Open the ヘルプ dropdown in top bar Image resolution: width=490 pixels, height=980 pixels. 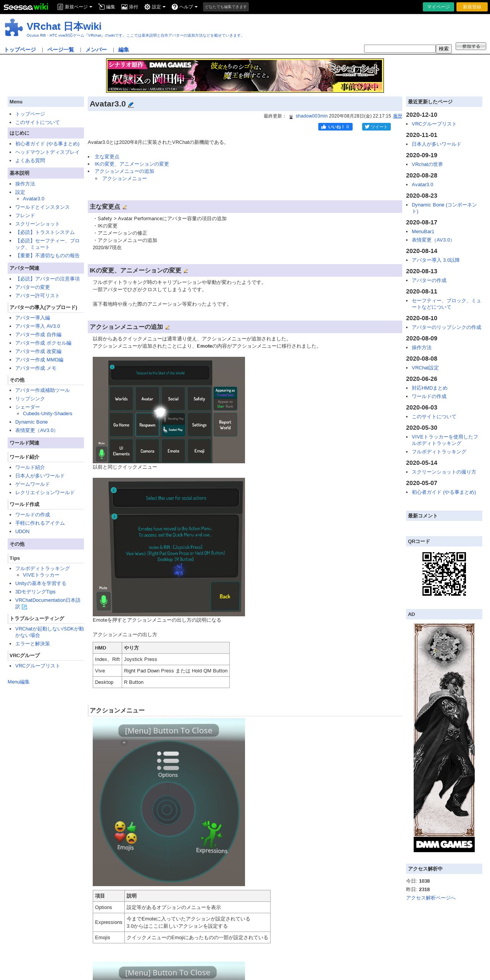pyautogui.click(x=185, y=7)
